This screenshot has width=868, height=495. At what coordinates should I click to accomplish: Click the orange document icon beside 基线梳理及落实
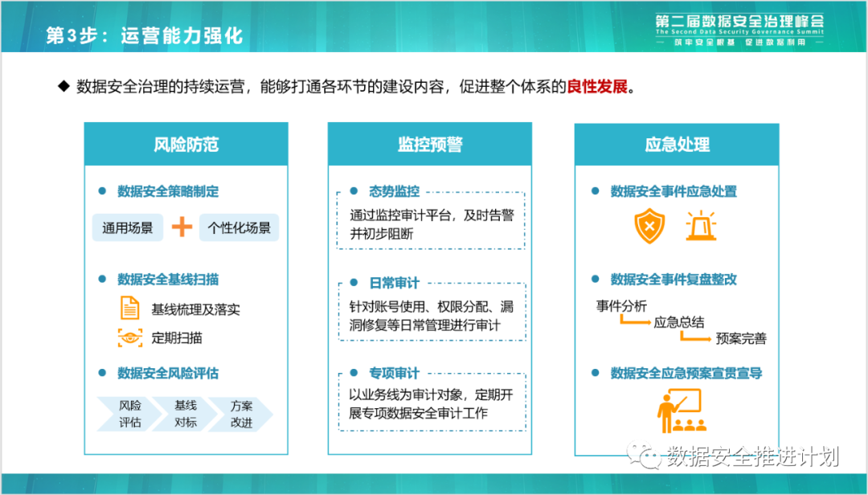click(129, 308)
